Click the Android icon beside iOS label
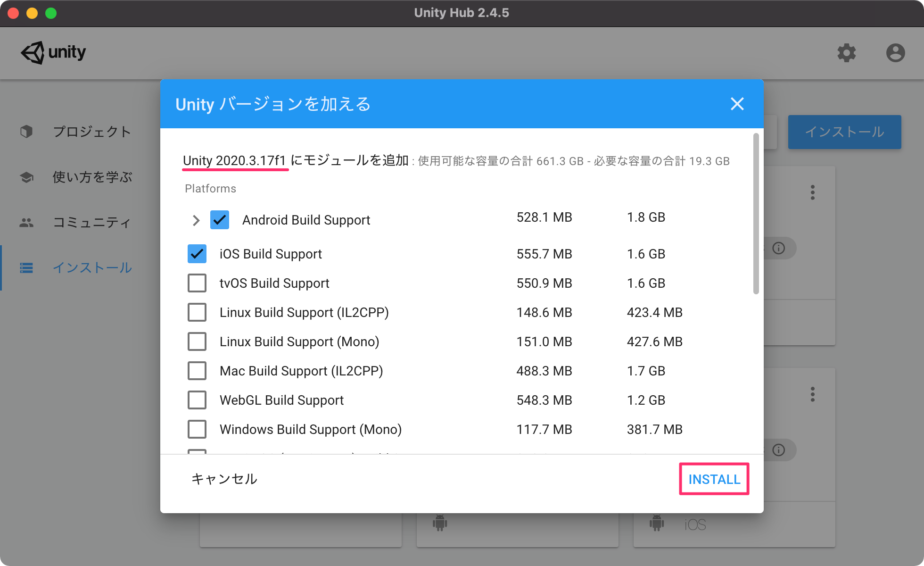Screen dimensions: 924x566 pyautogui.click(x=657, y=523)
